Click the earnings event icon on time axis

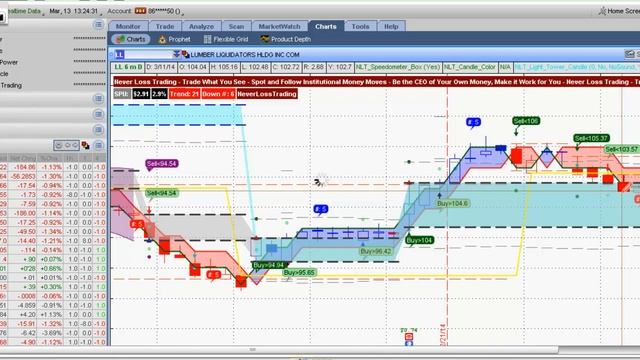point(409,337)
